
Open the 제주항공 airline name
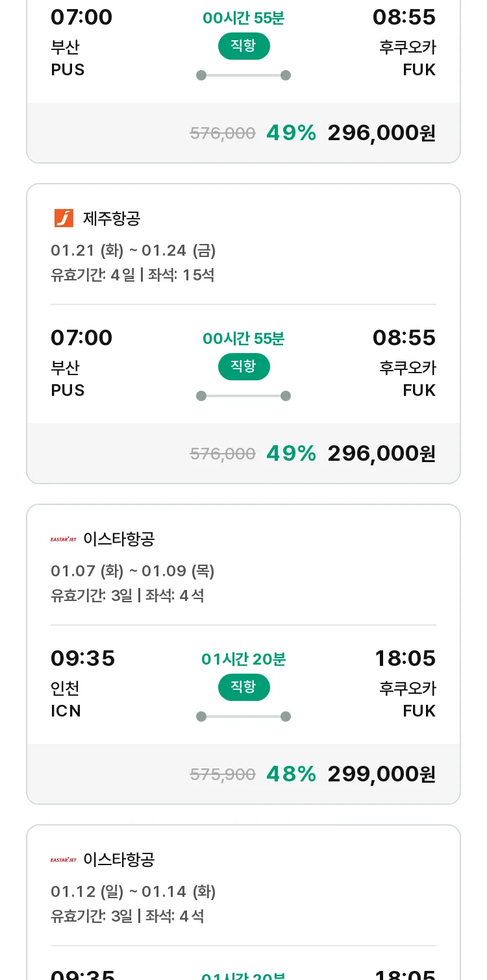click(x=112, y=218)
